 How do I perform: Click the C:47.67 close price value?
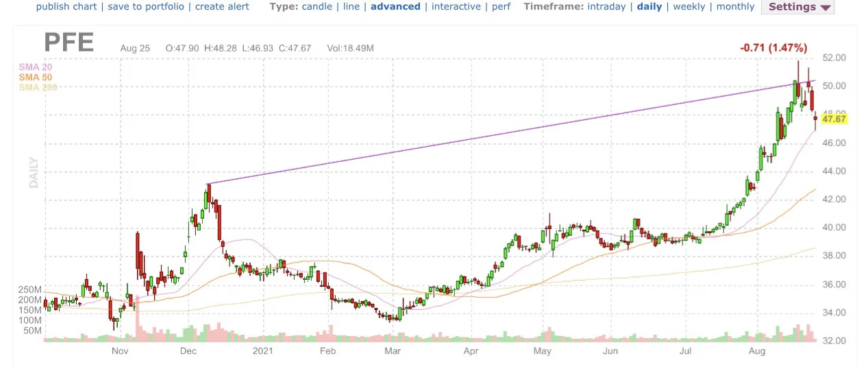295,48
